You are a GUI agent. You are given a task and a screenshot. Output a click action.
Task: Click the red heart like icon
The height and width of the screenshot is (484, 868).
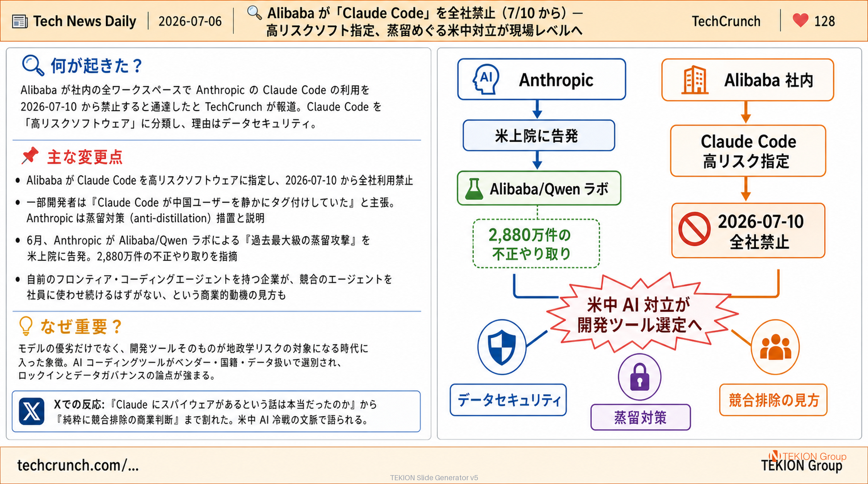(800, 20)
